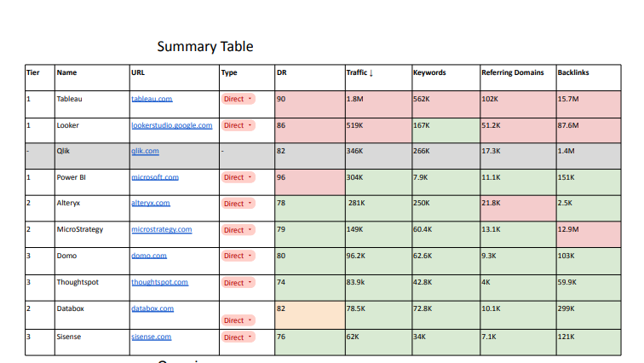Open the lookerstudio.google.com link
This screenshot has width=644, height=363.
point(172,125)
